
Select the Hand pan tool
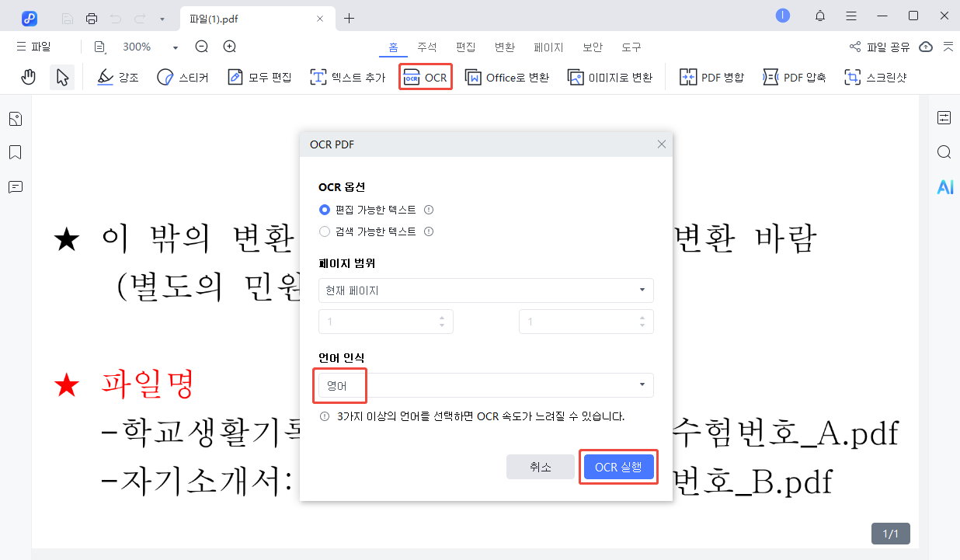pos(29,77)
